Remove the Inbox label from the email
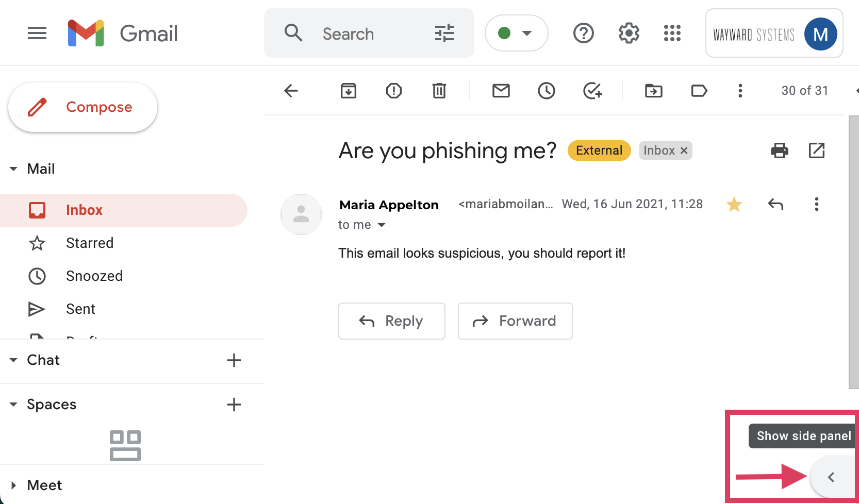Screen dimensions: 859x504 pyautogui.click(x=684, y=150)
